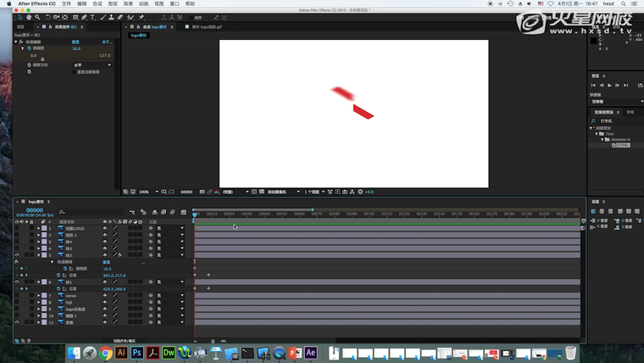Viewport: 644px width, 363px height.
Task: Select the Pen tool
Action: [85, 17]
